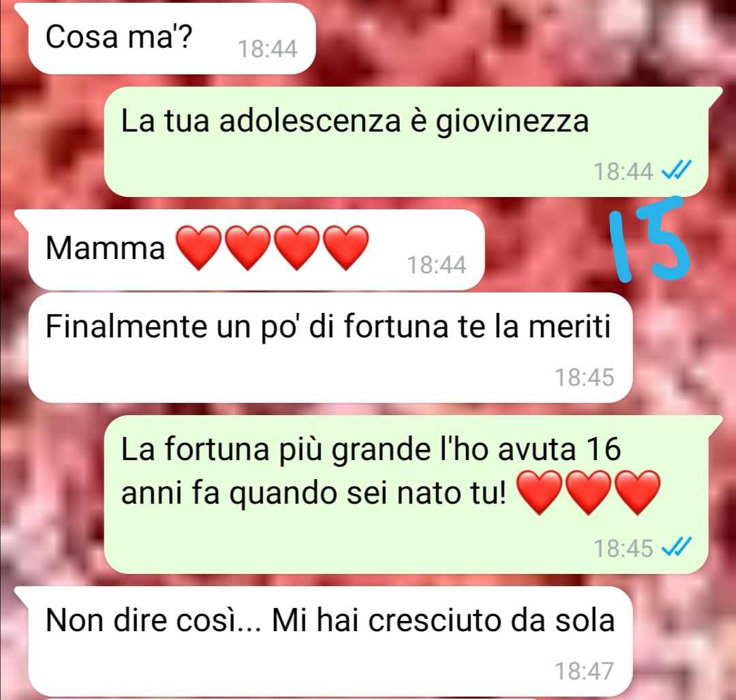The image size is (736, 700).
Task: Tap the middle heart after 'nato tu!'
Action: click(588, 493)
